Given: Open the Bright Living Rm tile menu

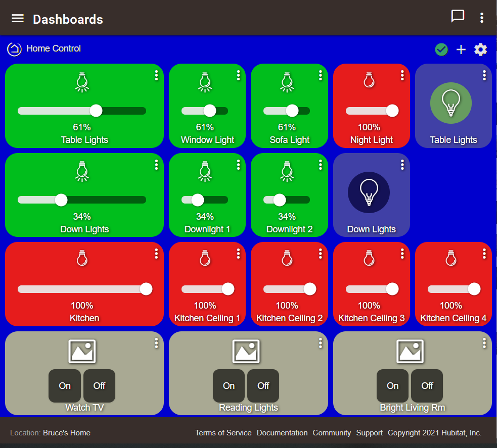Looking at the screenshot, I should pyautogui.click(x=484, y=343).
